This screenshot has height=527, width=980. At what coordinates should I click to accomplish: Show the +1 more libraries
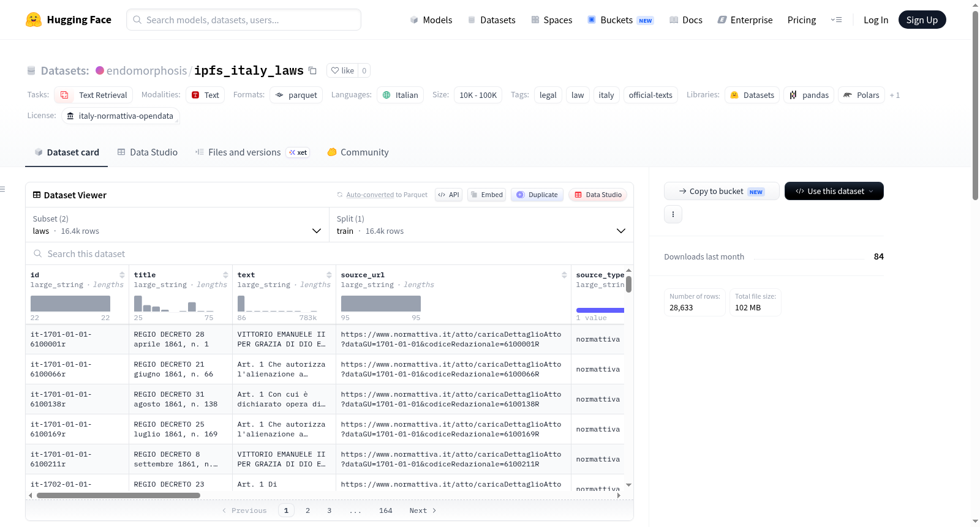pos(895,95)
